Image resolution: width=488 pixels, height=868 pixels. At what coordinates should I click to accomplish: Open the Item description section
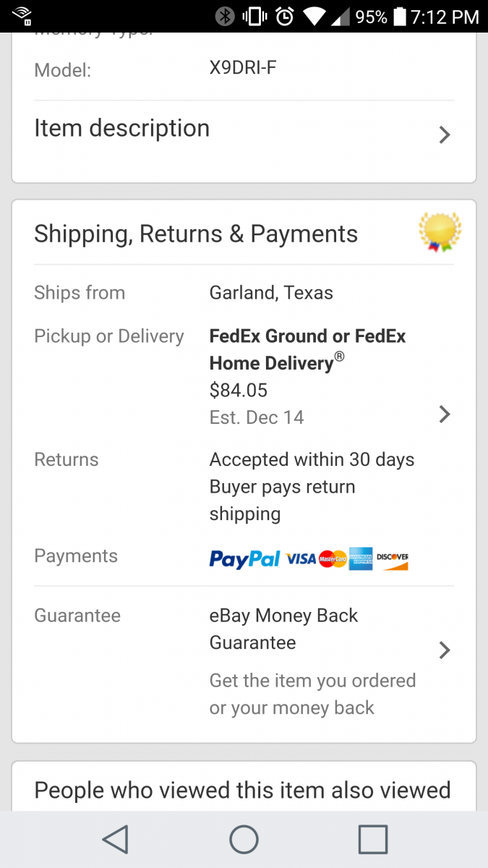coord(121,129)
